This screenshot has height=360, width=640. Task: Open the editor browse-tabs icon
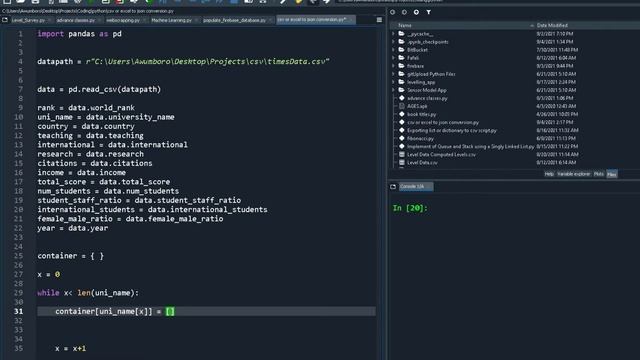click(5, 20)
